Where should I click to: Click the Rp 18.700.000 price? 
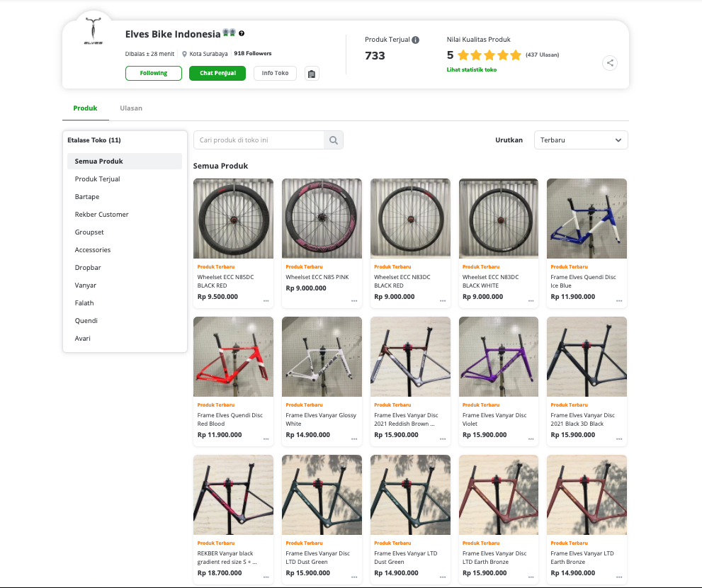click(x=220, y=573)
